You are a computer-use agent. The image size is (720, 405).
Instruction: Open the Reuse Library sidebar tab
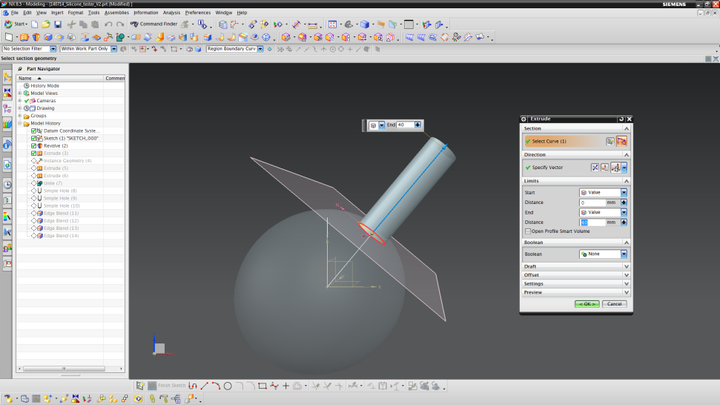pyautogui.click(x=7, y=124)
